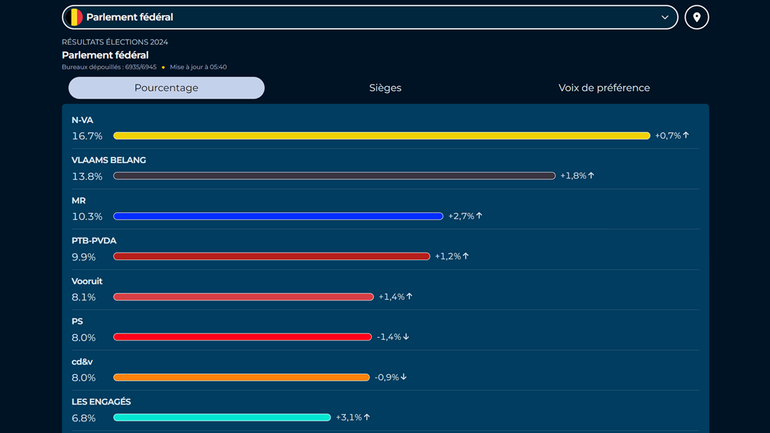The height and width of the screenshot is (433, 770).
Task: Select the Pourcentage tab
Action: (x=166, y=88)
